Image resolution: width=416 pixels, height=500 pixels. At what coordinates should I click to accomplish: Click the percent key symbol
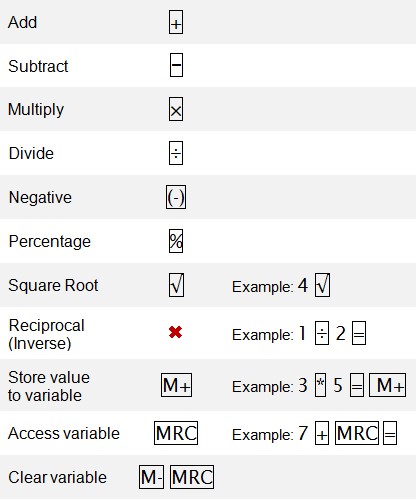coord(176,241)
